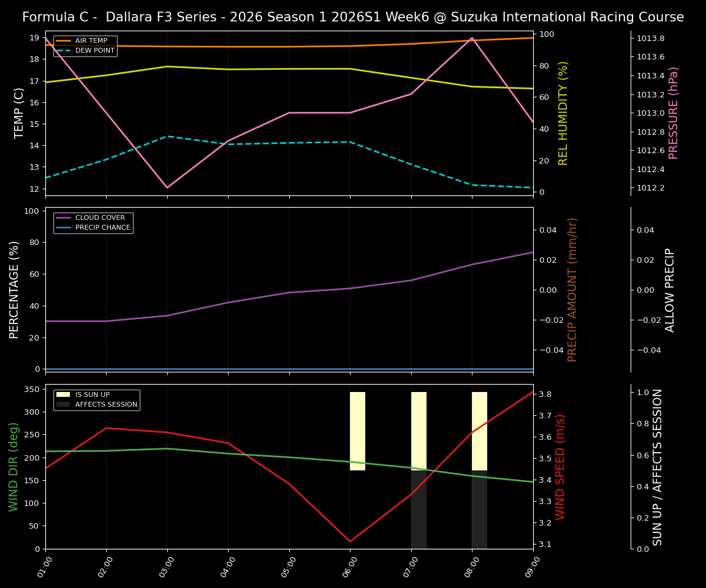The height and width of the screenshot is (588, 706).
Task: Click the yellow sun-up bar at 07:00
Action: coord(418,429)
